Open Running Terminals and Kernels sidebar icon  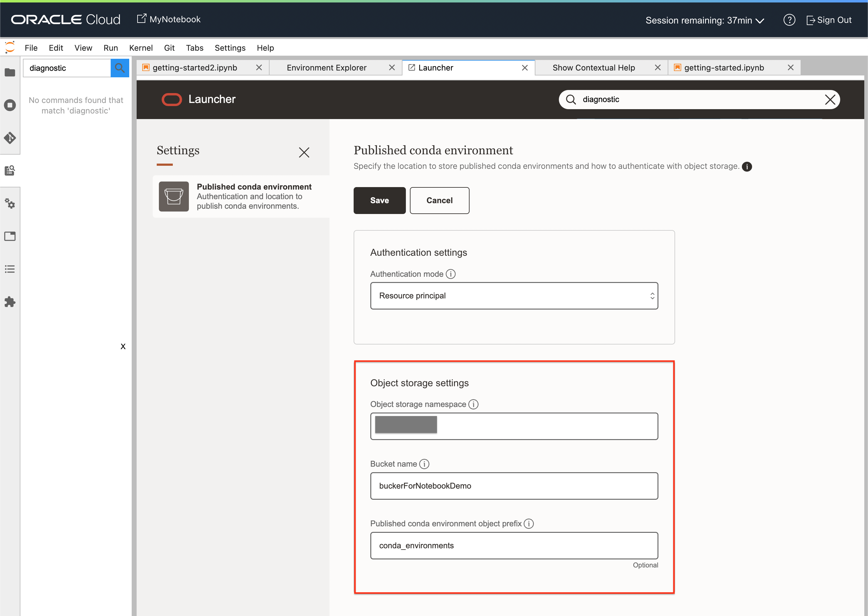[10, 105]
